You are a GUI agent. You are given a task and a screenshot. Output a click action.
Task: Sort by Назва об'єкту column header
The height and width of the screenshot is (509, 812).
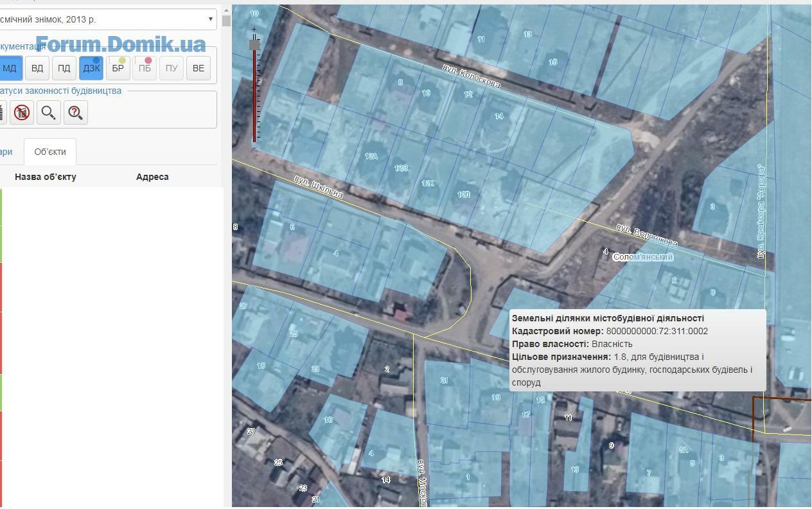click(46, 177)
